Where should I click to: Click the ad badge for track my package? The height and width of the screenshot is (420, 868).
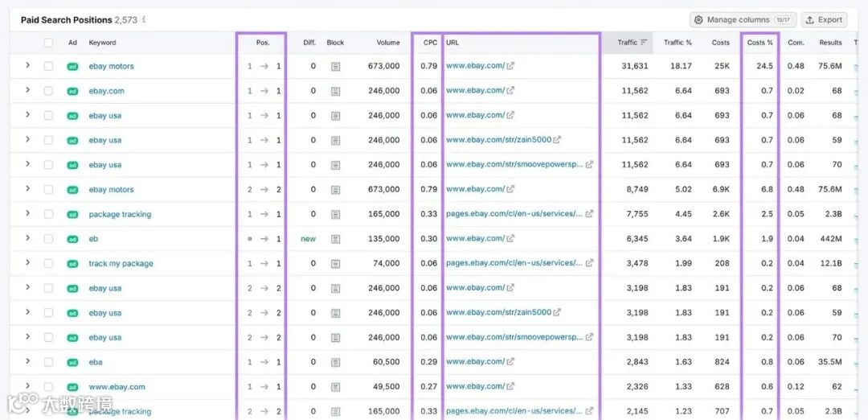(72, 264)
